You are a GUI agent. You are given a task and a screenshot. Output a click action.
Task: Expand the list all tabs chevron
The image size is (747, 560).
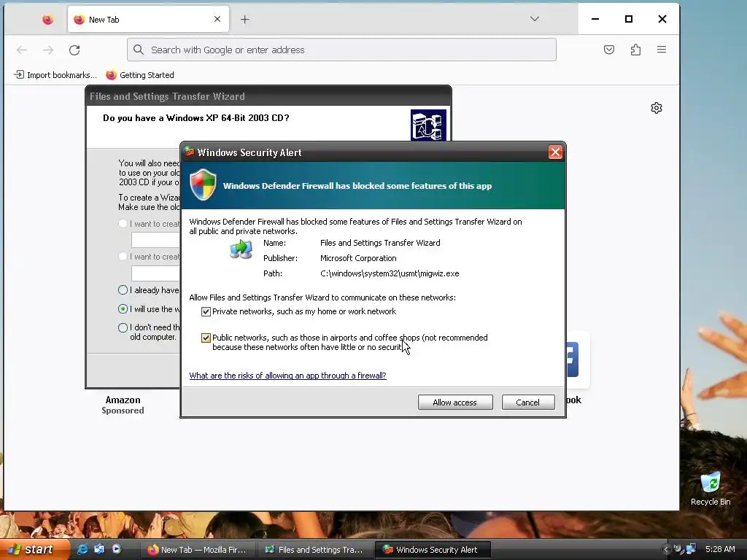[535, 19]
